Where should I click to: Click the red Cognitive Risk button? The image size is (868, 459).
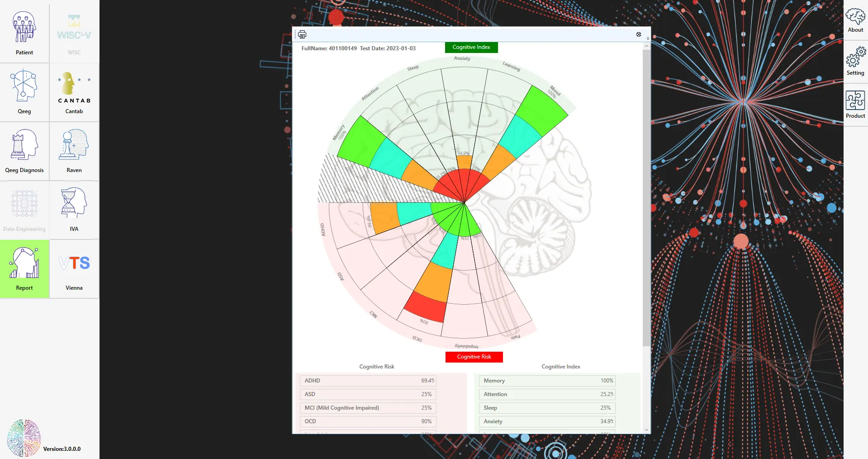[474, 357]
